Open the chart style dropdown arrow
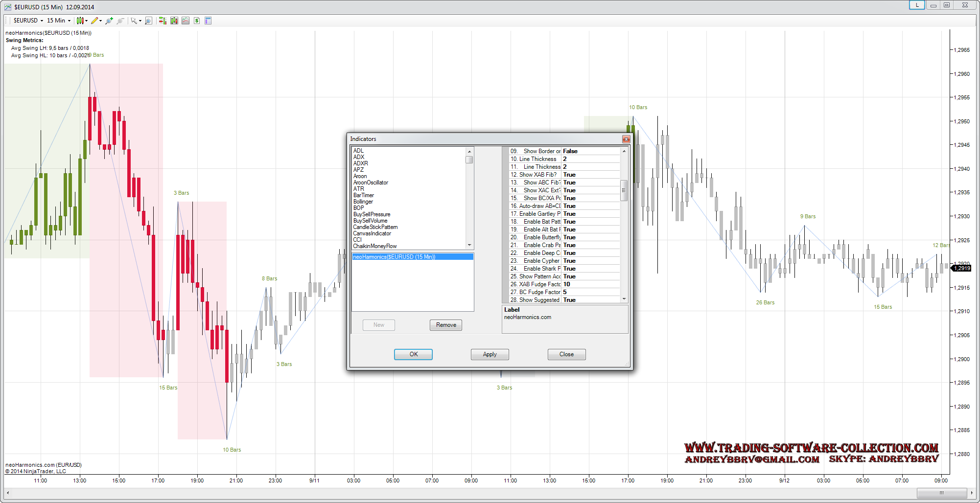 pos(87,21)
